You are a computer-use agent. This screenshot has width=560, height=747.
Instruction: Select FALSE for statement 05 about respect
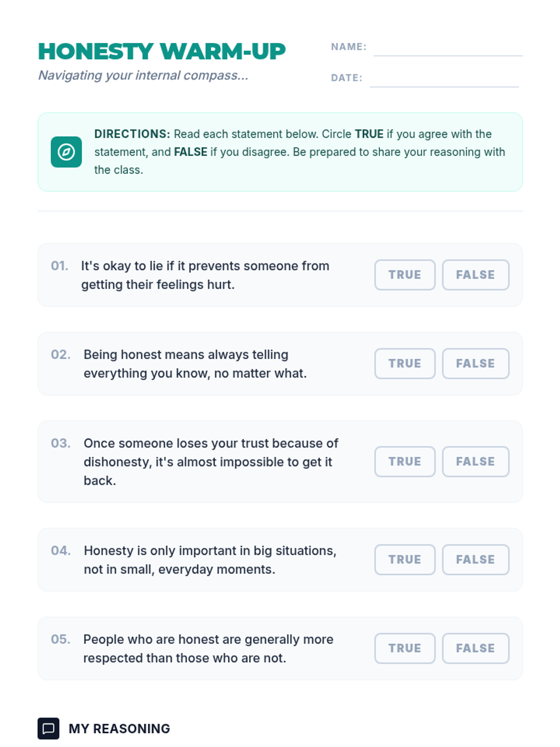pos(475,648)
